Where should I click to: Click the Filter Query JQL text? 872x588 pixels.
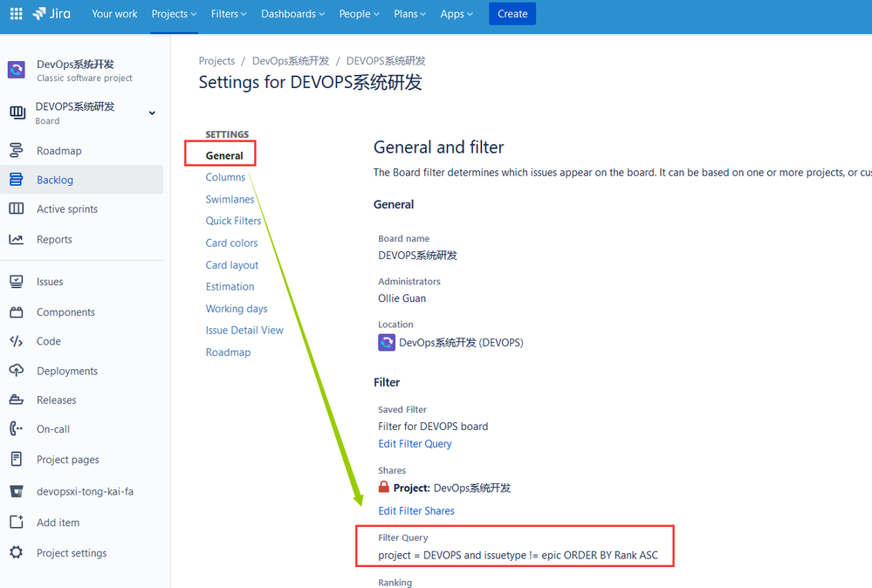518,555
